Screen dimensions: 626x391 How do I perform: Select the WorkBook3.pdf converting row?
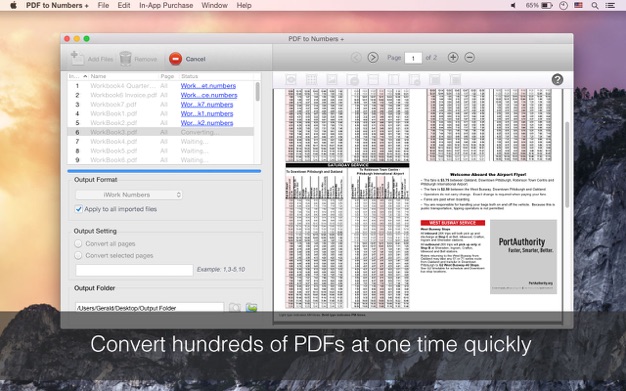[160, 132]
